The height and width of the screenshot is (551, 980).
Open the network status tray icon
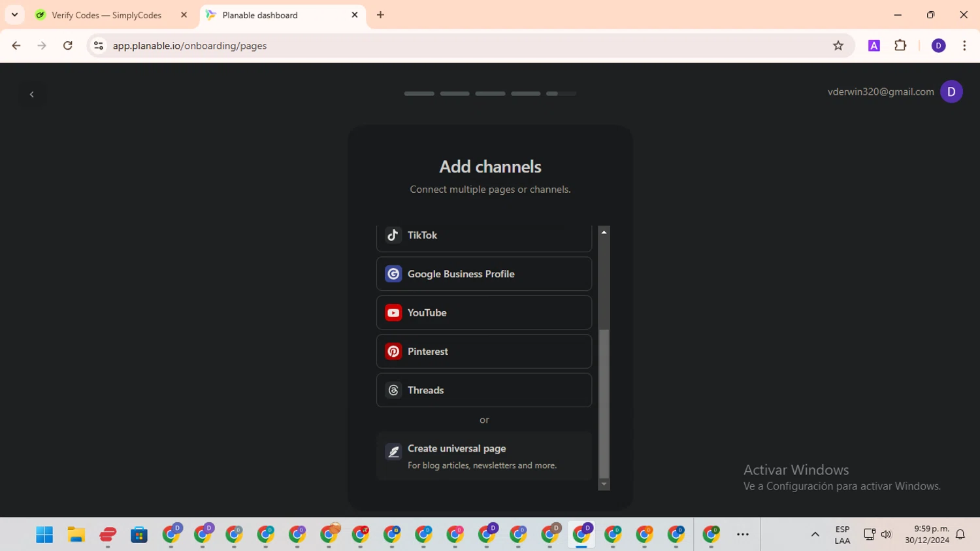(x=869, y=535)
